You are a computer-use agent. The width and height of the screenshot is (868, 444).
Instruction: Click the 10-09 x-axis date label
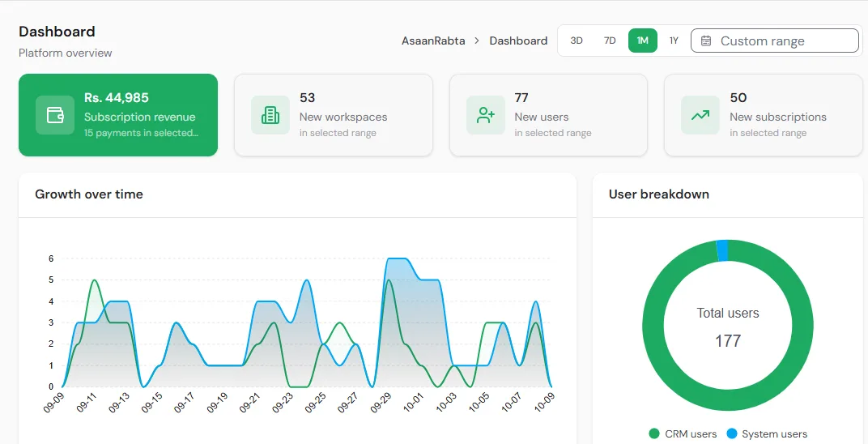543,403
